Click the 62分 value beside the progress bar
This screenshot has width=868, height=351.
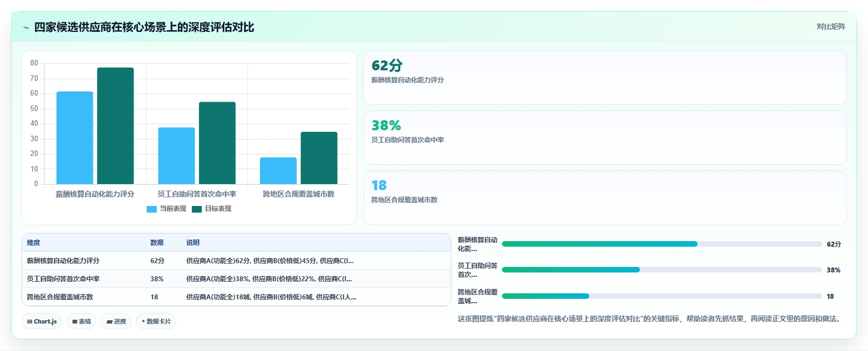834,244
